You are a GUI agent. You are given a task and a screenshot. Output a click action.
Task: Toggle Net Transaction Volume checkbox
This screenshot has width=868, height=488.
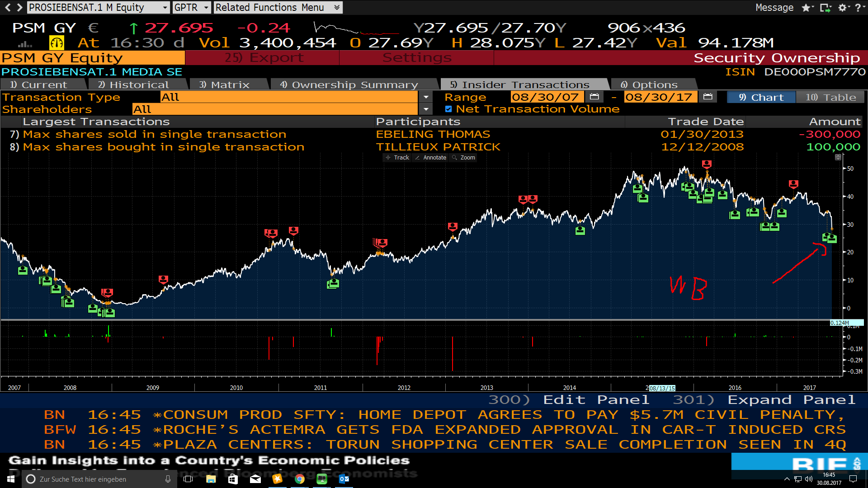point(448,109)
